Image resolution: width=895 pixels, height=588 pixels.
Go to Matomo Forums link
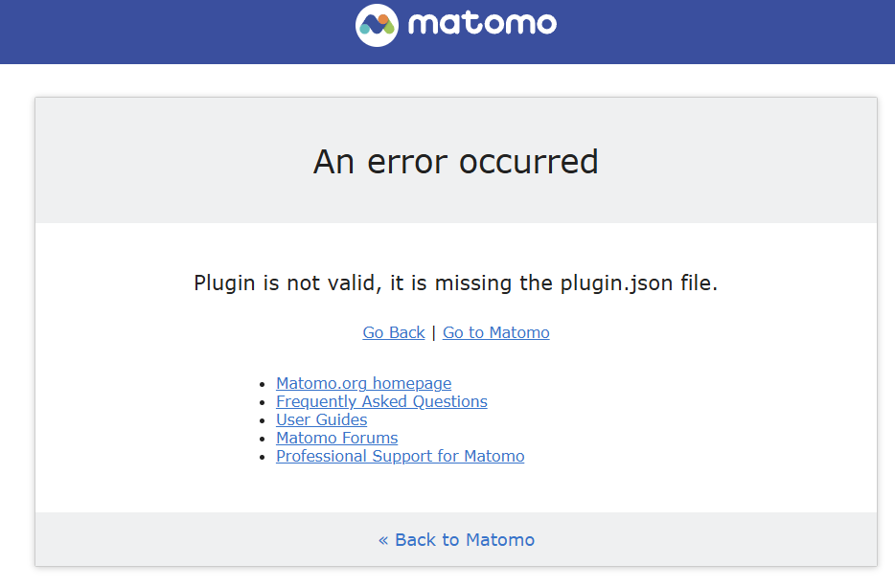tap(336, 438)
